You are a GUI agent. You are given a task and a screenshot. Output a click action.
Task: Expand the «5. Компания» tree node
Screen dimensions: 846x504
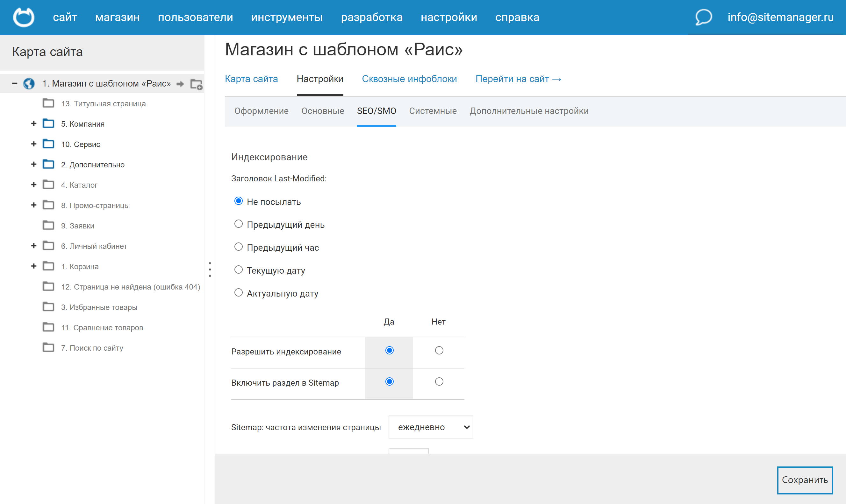pos(34,123)
